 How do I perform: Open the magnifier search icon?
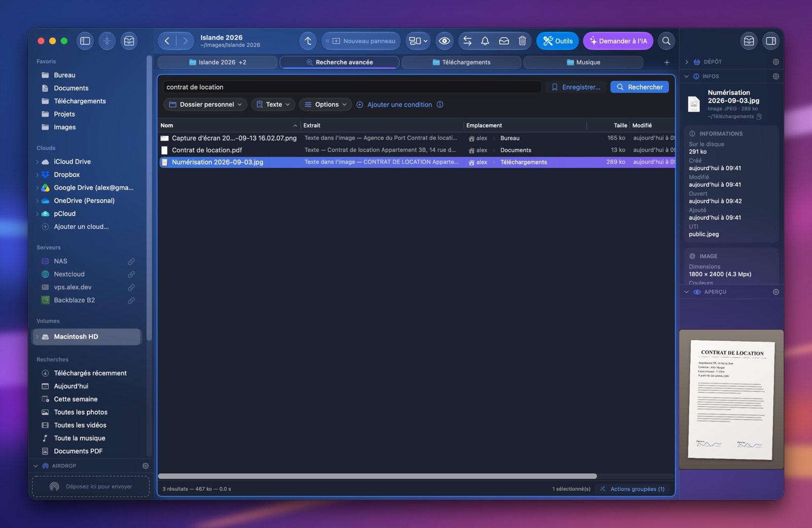(666, 41)
